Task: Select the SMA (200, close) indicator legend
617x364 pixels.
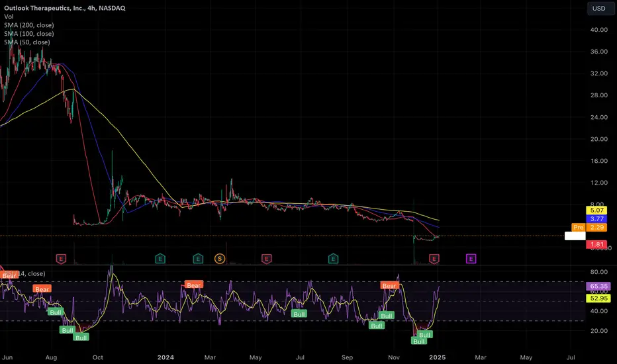Action: pyautogui.click(x=29, y=25)
